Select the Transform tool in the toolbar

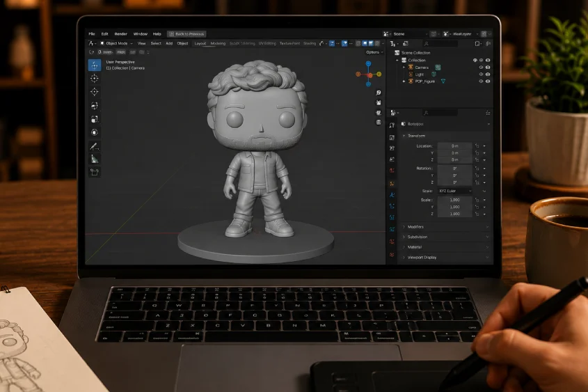point(95,132)
